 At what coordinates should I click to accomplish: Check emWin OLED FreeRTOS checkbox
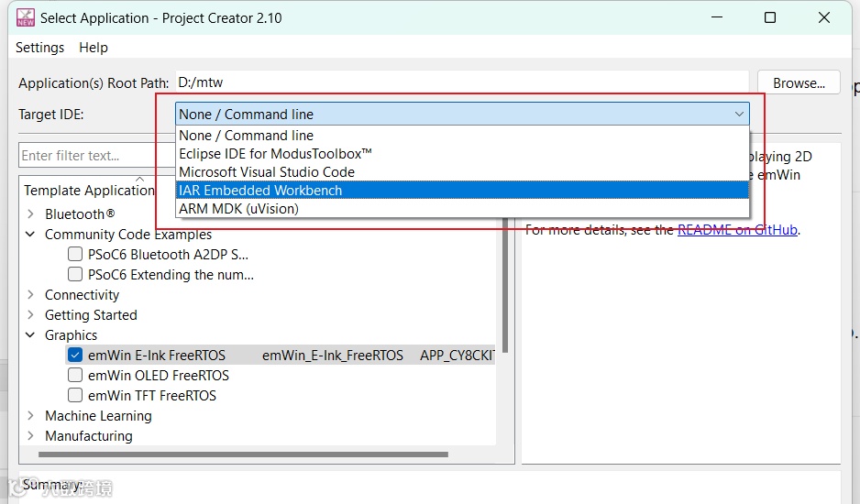pyautogui.click(x=75, y=375)
